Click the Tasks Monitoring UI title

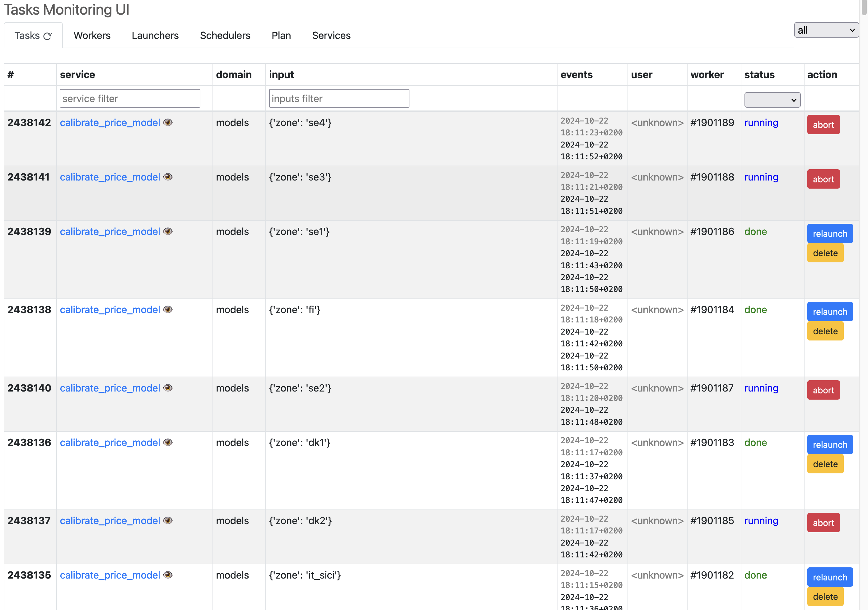coord(67,9)
